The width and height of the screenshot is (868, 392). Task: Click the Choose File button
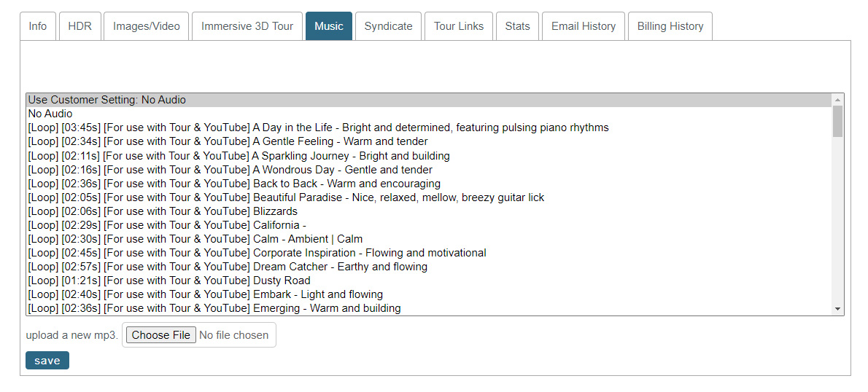click(x=161, y=335)
